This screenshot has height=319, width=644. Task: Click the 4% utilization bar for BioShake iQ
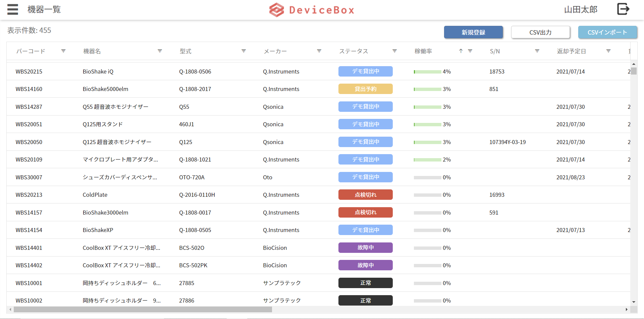tap(427, 72)
